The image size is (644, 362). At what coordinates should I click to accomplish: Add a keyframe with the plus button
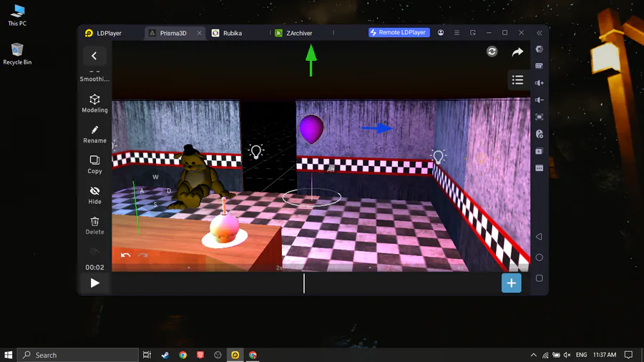[512, 283]
